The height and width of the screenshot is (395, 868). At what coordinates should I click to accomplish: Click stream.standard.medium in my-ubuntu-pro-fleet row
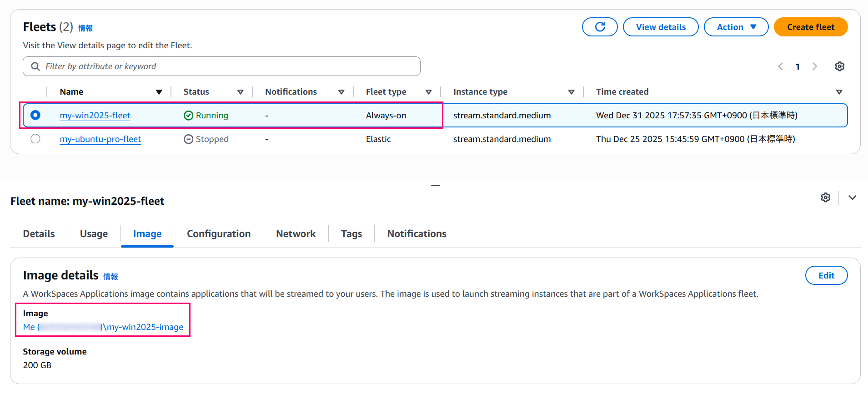click(x=502, y=139)
